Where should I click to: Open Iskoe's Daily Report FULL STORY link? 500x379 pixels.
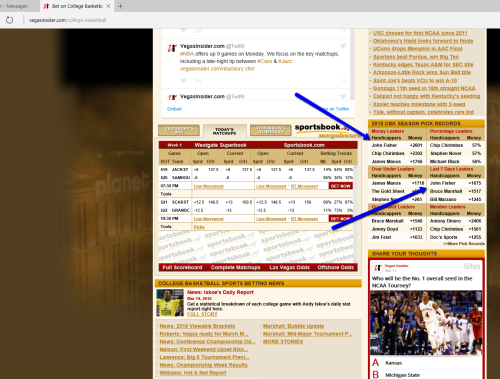pos(202,314)
